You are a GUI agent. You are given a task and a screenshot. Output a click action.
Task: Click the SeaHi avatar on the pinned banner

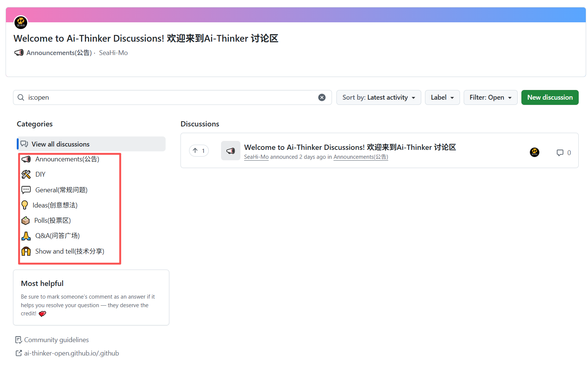click(21, 22)
